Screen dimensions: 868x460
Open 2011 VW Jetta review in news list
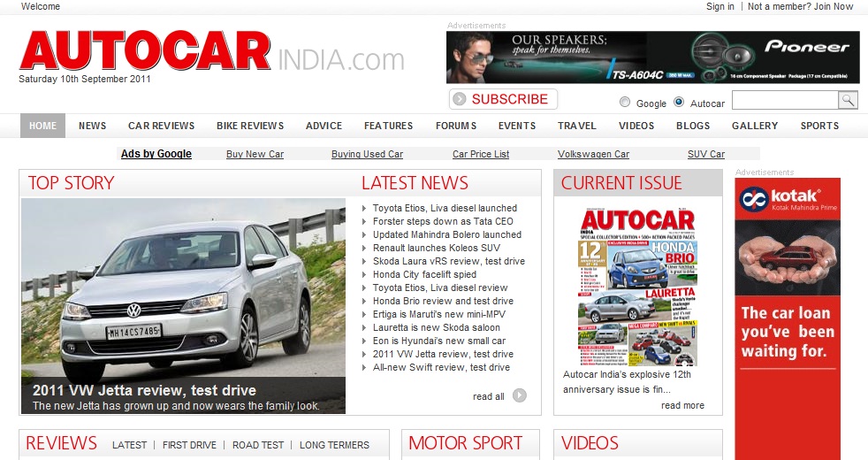point(443,355)
